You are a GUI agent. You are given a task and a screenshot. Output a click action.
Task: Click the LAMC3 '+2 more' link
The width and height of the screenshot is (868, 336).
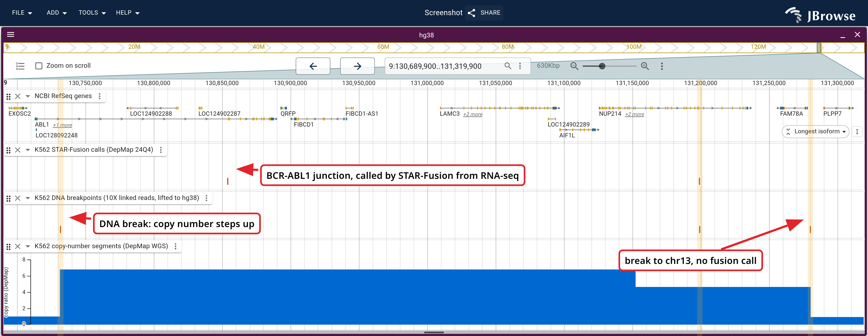pos(473,114)
